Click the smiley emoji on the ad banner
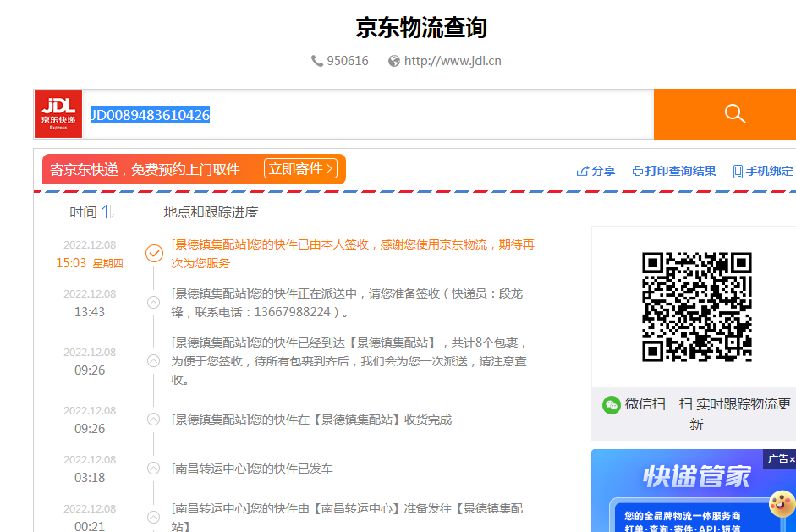The width and height of the screenshot is (796, 532). point(782,503)
